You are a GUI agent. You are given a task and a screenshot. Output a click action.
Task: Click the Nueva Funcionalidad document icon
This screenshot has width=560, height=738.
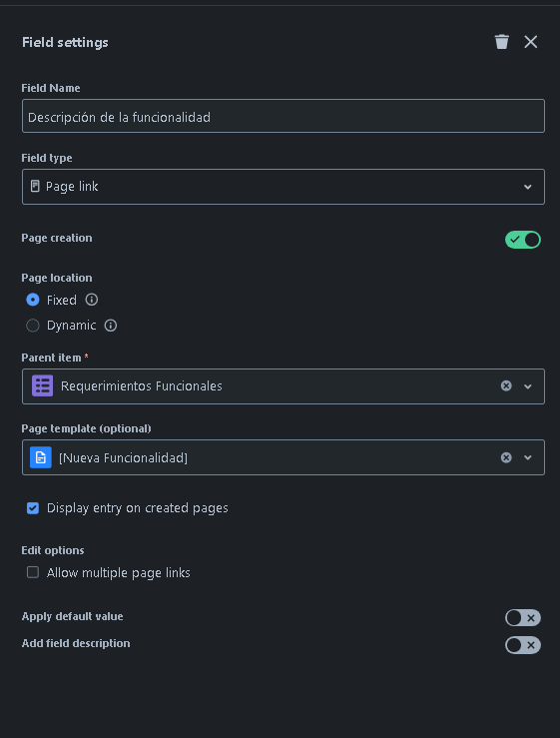pyautogui.click(x=41, y=457)
